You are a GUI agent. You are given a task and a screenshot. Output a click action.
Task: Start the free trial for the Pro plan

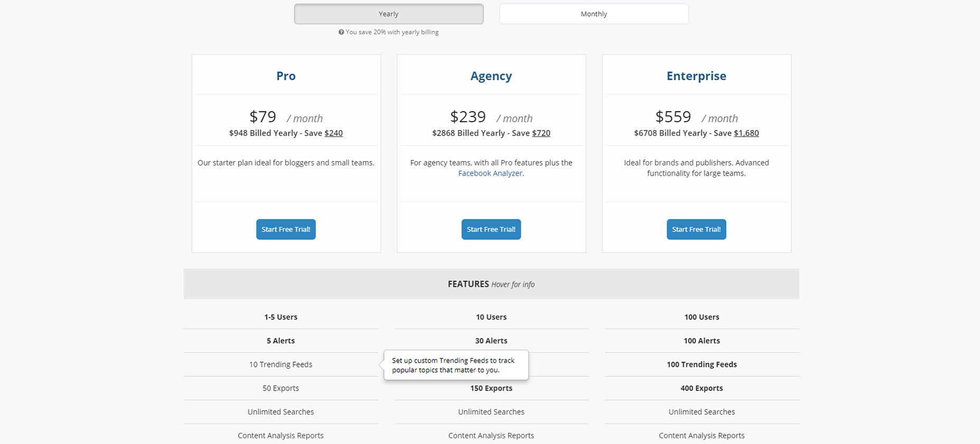pos(286,229)
